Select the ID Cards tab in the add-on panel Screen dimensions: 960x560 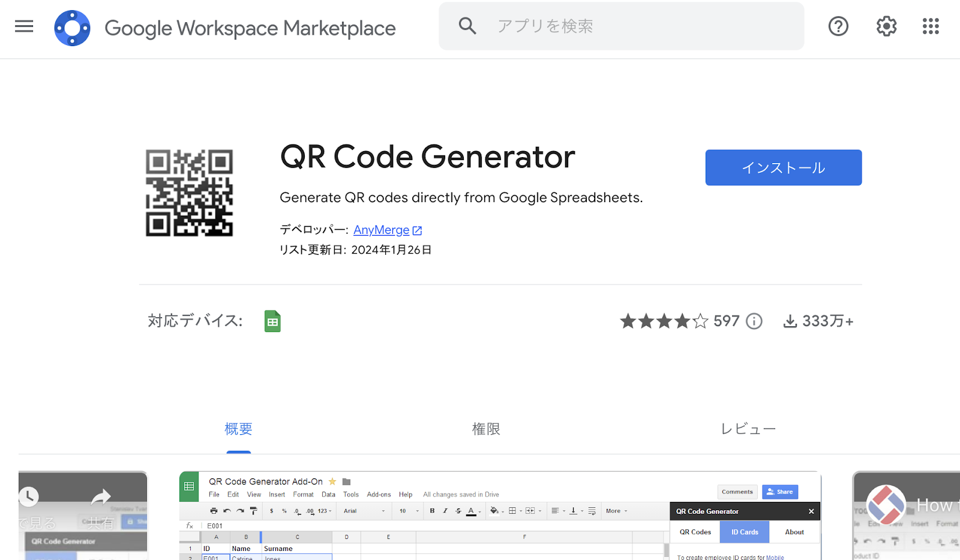(744, 532)
